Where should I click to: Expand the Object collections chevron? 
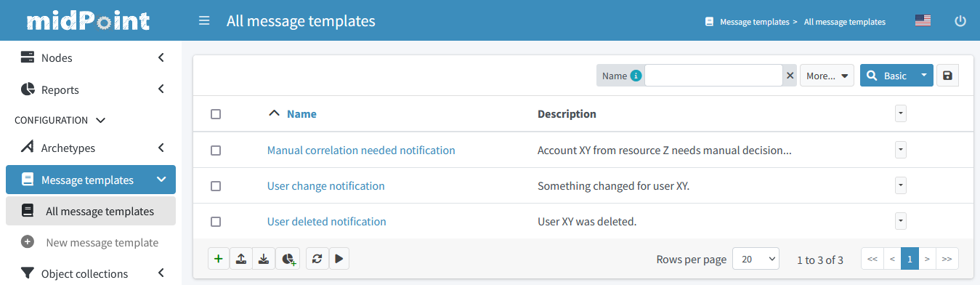click(x=161, y=273)
